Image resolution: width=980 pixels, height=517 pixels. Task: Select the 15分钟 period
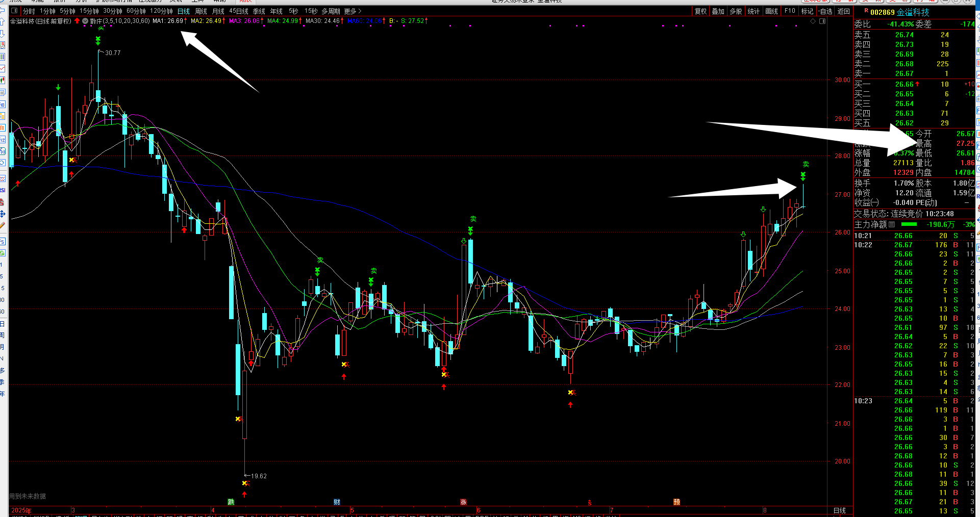(x=89, y=11)
